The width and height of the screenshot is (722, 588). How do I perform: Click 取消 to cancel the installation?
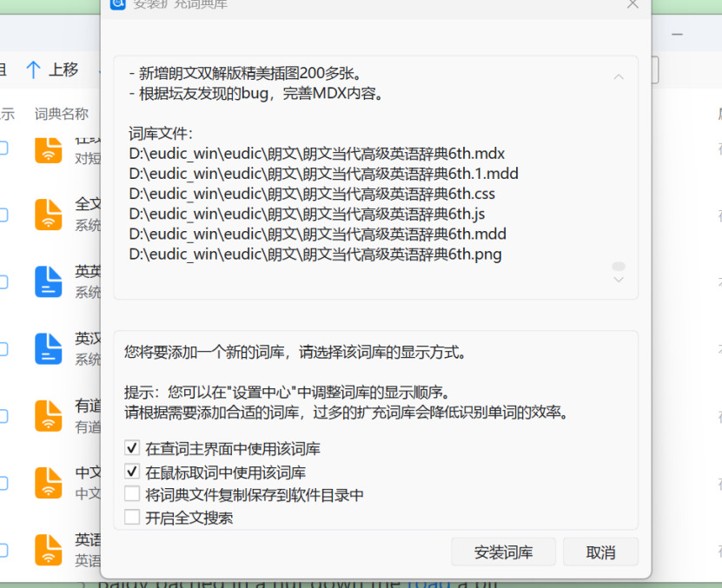point(600,552)
